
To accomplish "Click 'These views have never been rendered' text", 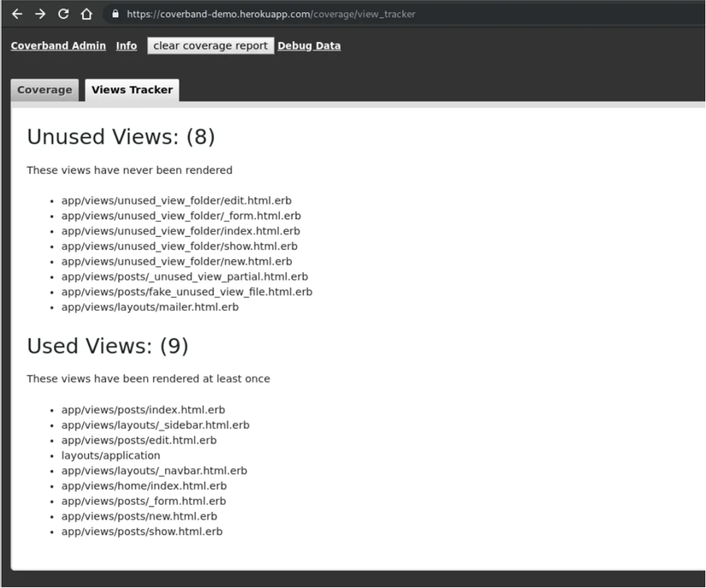I will point(130,170).
